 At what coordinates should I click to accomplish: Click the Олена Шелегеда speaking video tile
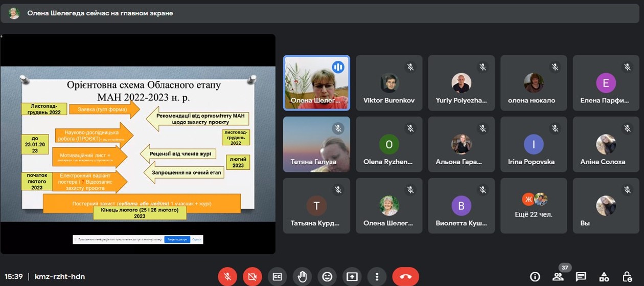316,83
